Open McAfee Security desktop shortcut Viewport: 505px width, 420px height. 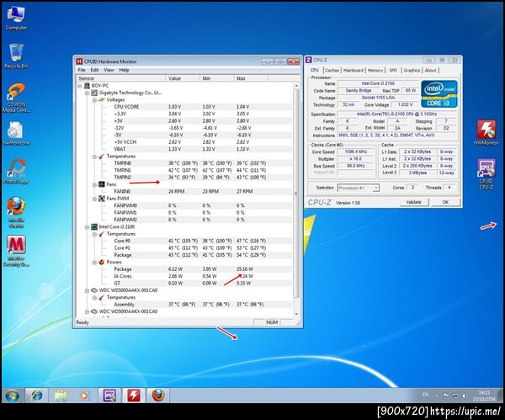pos(16,251)
